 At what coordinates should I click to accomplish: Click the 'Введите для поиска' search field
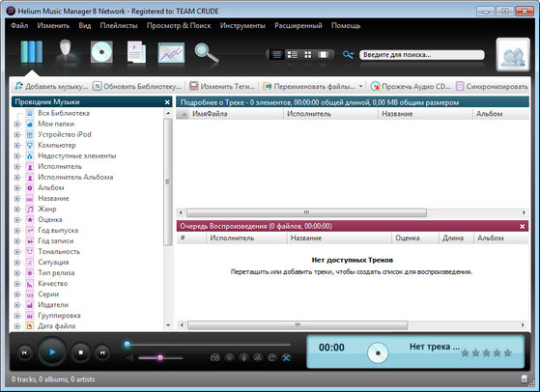pyautogui.click(x=422, y=55)
